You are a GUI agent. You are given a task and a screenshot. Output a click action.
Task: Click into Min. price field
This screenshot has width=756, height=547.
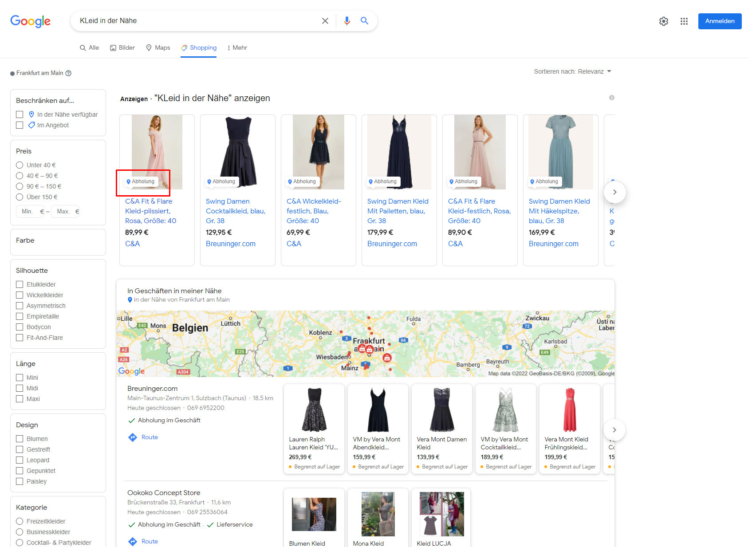pyautogui.click(x=30, y=212)
